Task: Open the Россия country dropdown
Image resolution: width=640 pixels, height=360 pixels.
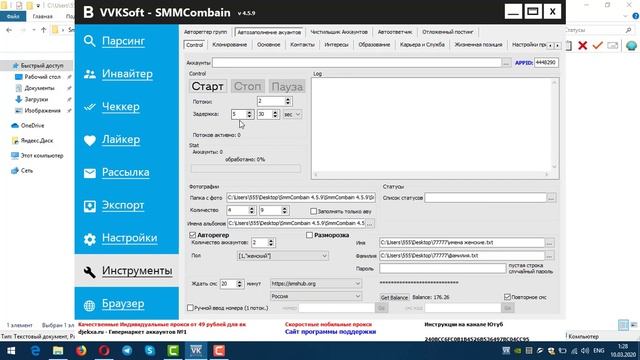Action: point(316,296)
